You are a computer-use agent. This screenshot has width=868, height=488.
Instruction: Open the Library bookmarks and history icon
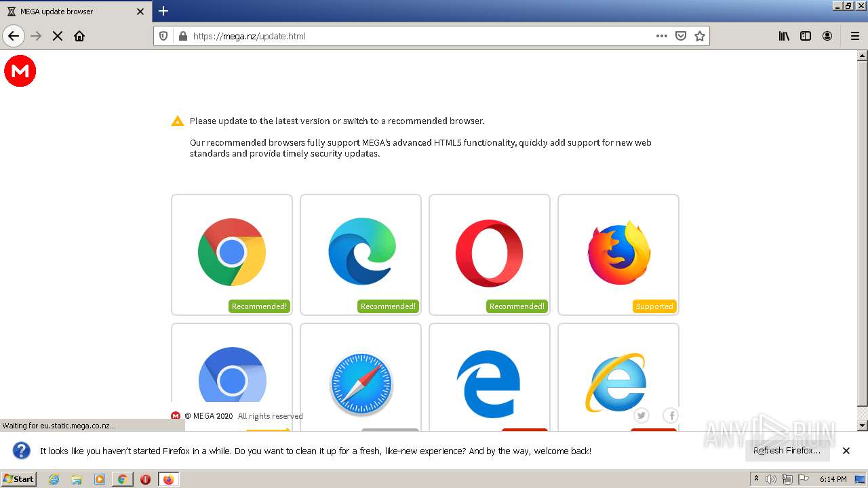click(x=784, y=36)
